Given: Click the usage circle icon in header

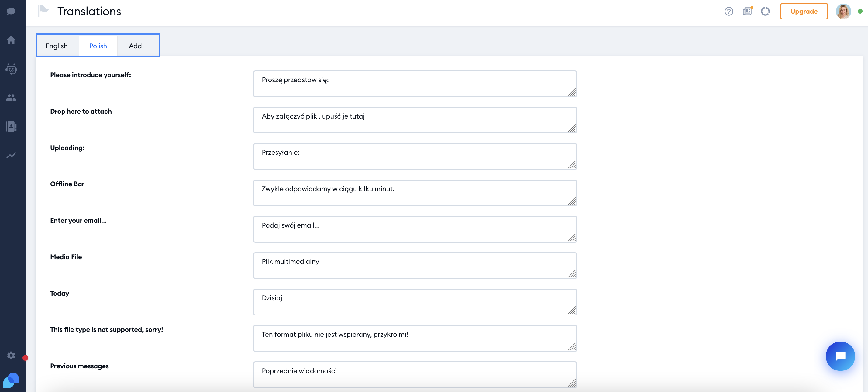Looking at the screenshot, I should pos(765,12).
